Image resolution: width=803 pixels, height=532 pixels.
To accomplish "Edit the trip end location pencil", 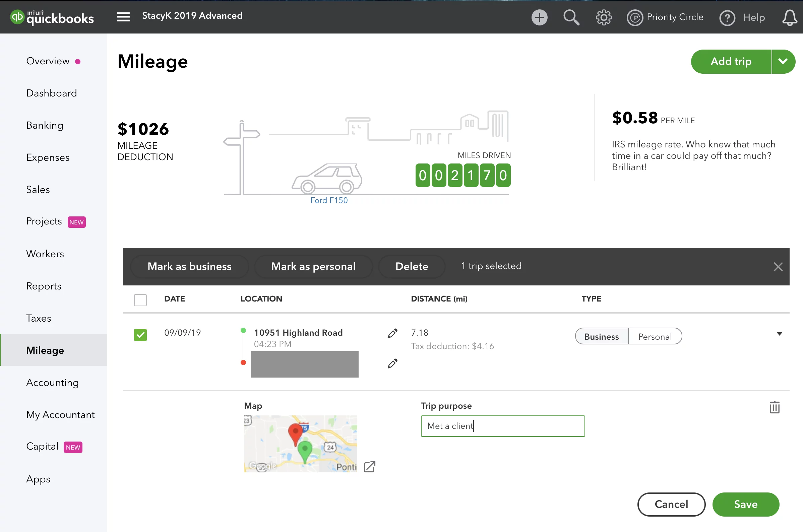I will 392,363.
